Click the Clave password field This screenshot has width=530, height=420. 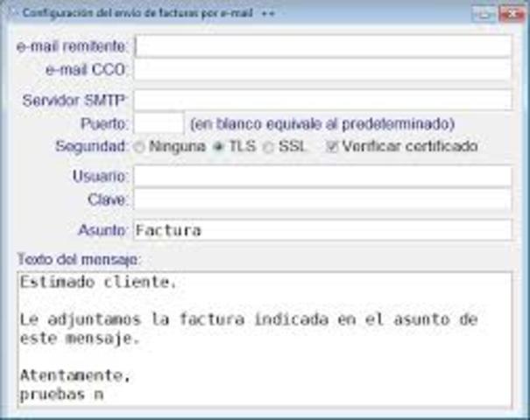(x=322, y=199)
